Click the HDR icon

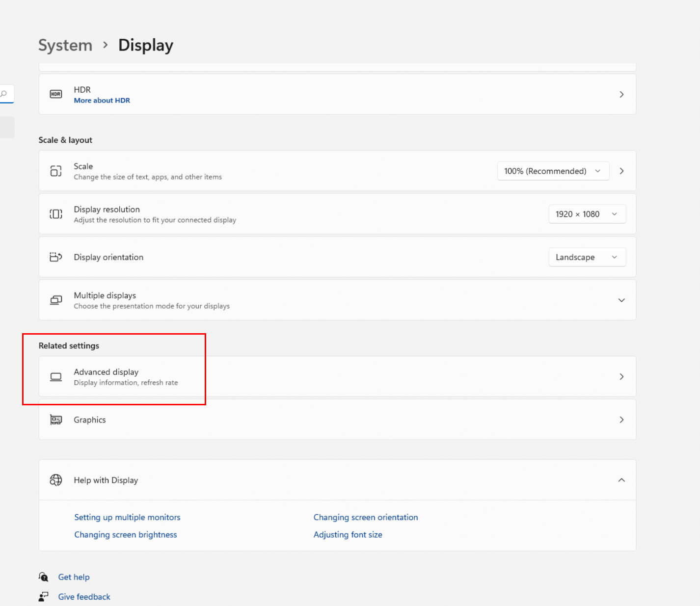click(x=56, y=94)
